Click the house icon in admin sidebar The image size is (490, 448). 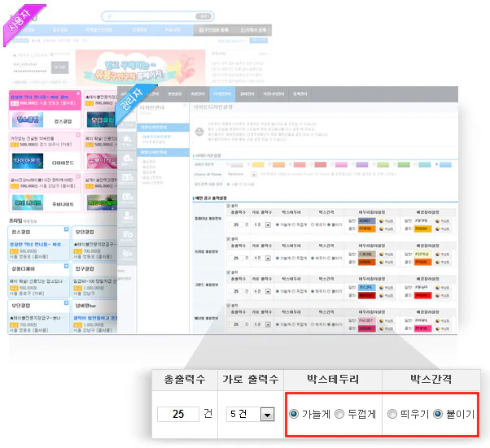[127, 159]
